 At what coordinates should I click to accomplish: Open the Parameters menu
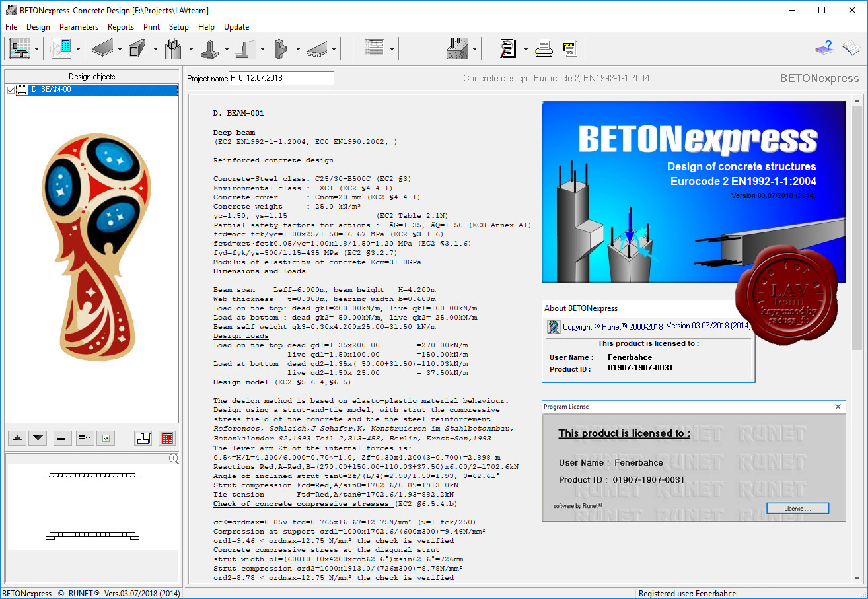tap(79, 27)
